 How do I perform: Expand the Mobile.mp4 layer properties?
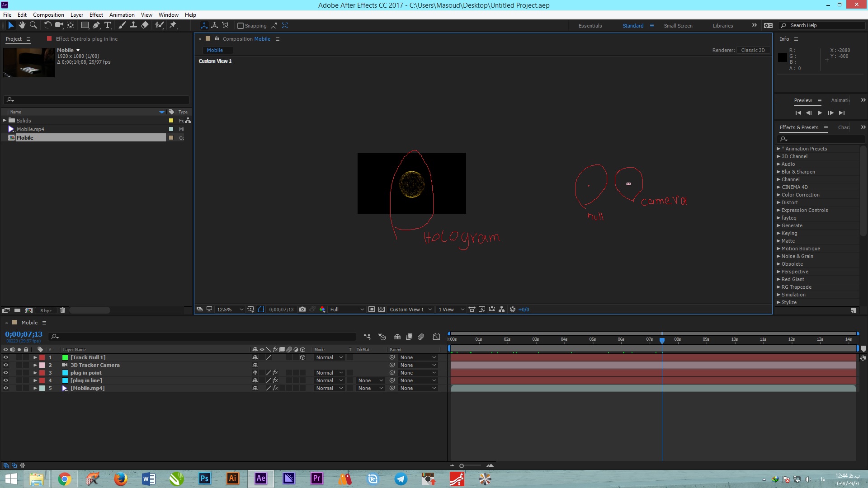point(35,388)
